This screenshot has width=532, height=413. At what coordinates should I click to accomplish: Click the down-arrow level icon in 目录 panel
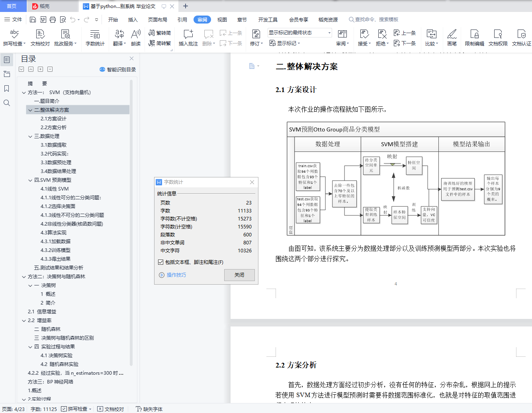pyautogui.click(x=21, y=69)
